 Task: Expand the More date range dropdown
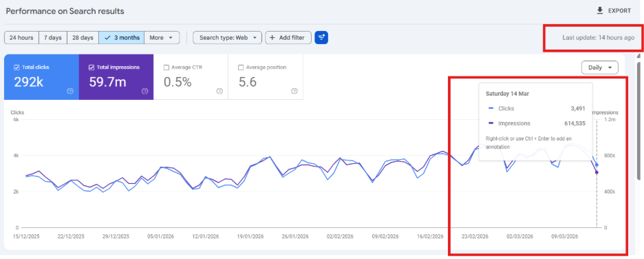pyautogui.click(x=162, y=37)
